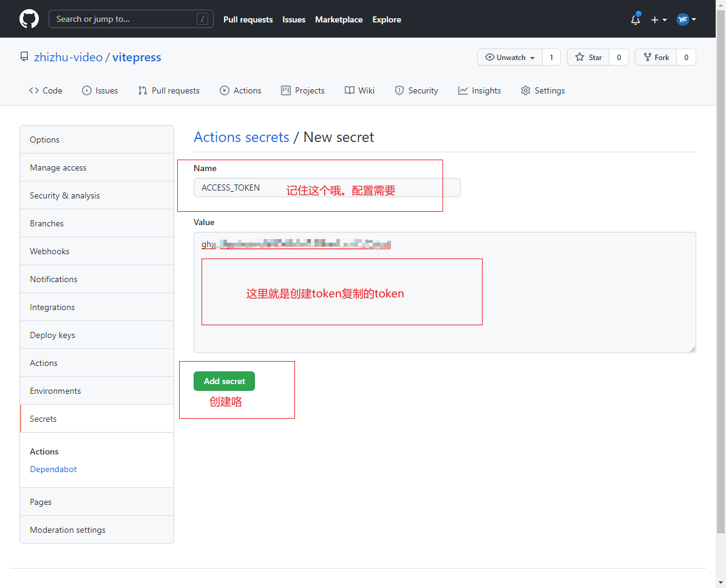
Task: Open Pages settings
Action: (x=97, y=502)
